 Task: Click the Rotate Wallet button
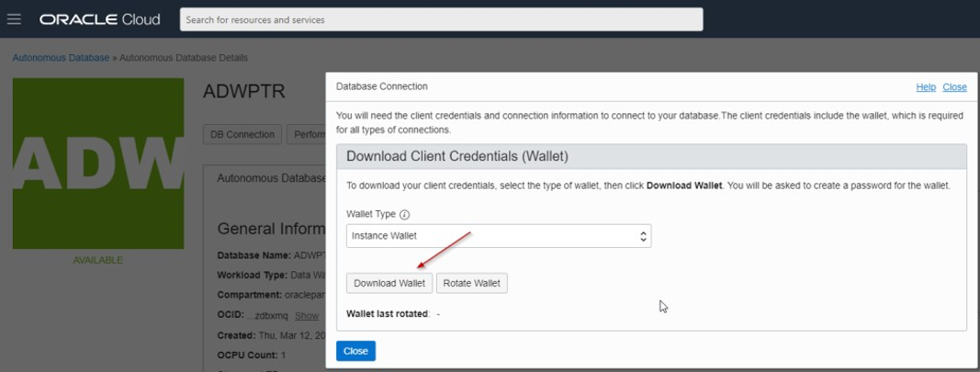(x=472, y=283)
